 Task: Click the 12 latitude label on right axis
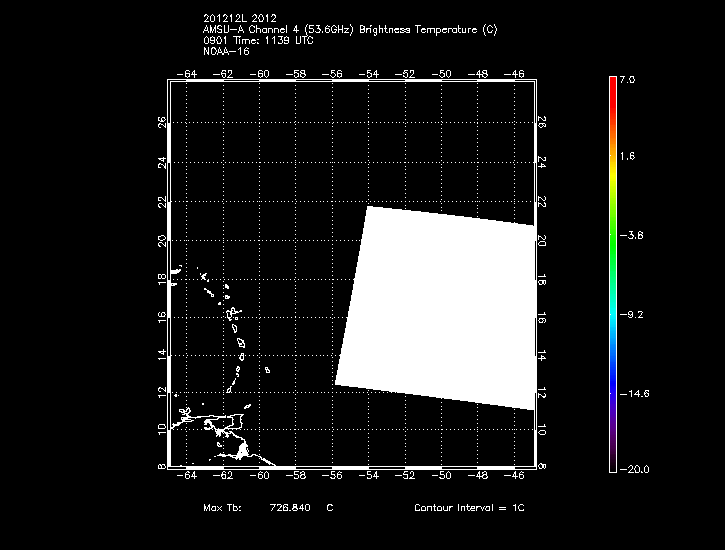(542, 390)
